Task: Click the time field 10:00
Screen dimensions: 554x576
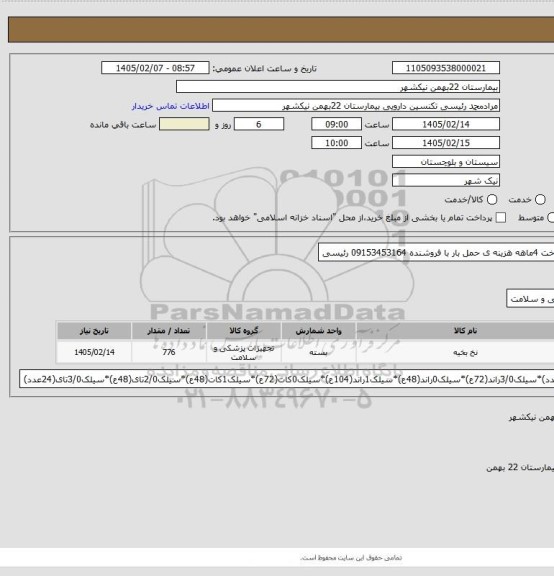Action: point(337,143)
